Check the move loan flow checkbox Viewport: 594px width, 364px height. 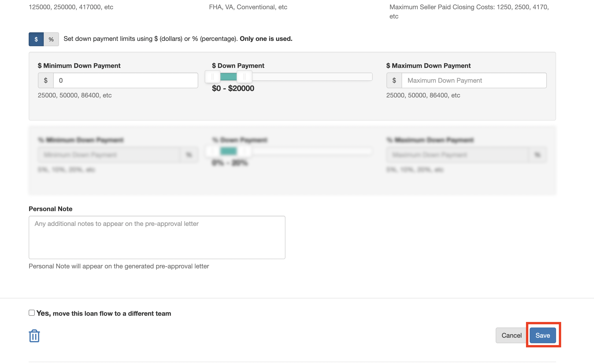32,313
